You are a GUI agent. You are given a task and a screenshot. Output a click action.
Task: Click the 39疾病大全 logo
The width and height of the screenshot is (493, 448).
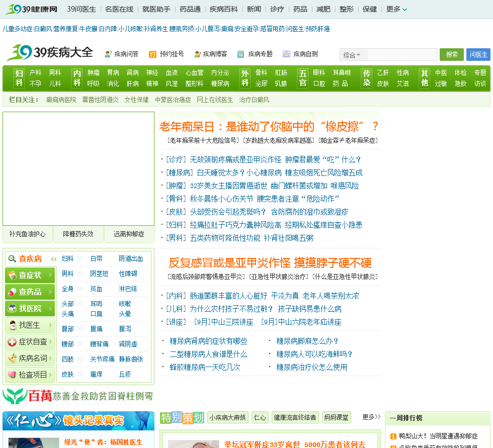50,52
